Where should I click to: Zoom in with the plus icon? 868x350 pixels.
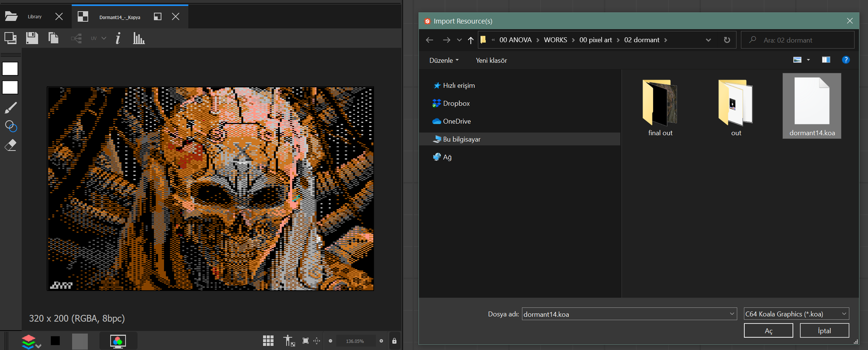tap(381, 341)
